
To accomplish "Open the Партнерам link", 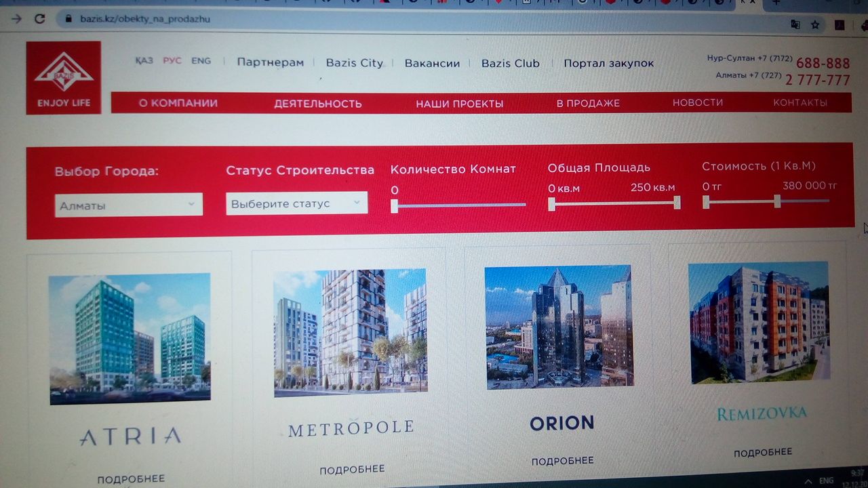I will point(271,62).
